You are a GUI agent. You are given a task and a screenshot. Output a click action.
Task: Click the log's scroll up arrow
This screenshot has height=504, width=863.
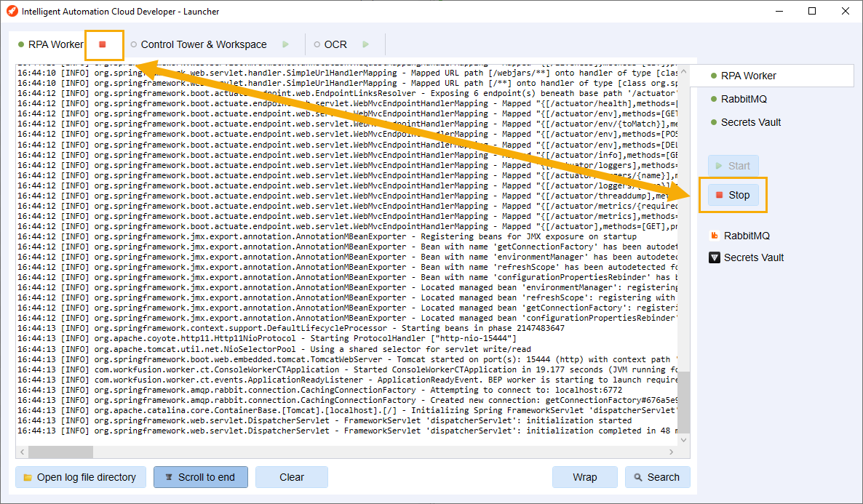[x=683, y=71]
